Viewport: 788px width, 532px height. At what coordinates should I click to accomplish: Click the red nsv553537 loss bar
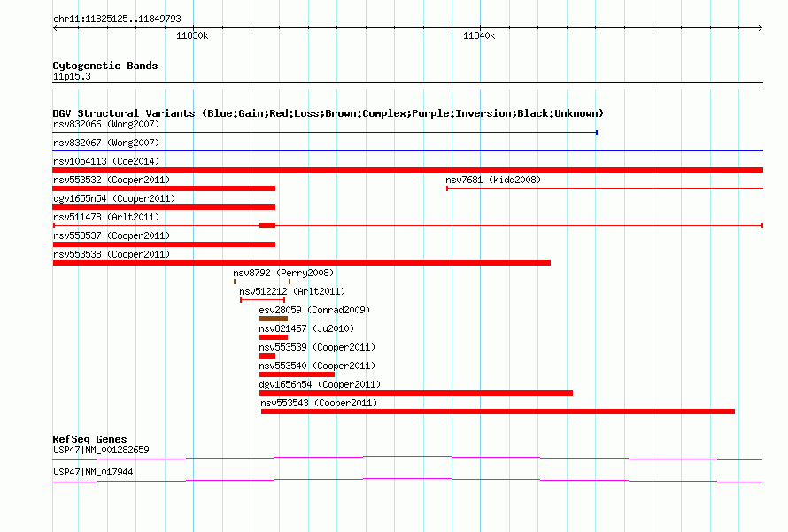(x=164, y=244)
